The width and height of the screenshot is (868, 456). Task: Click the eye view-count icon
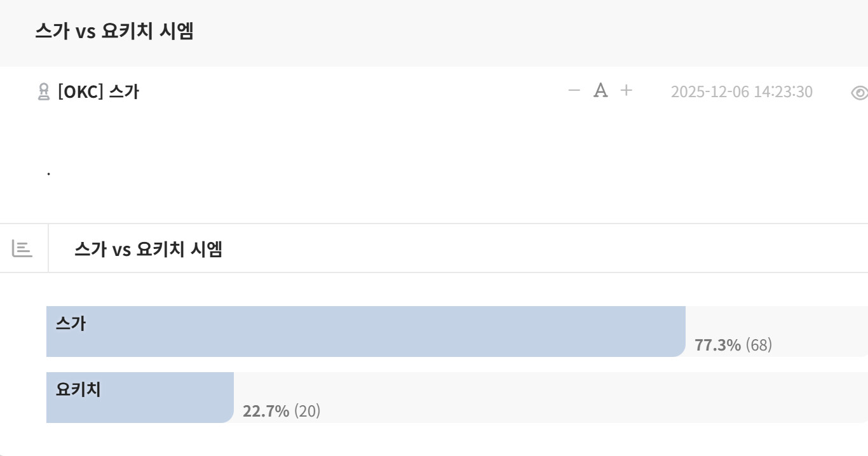click(x=859, y=93)
